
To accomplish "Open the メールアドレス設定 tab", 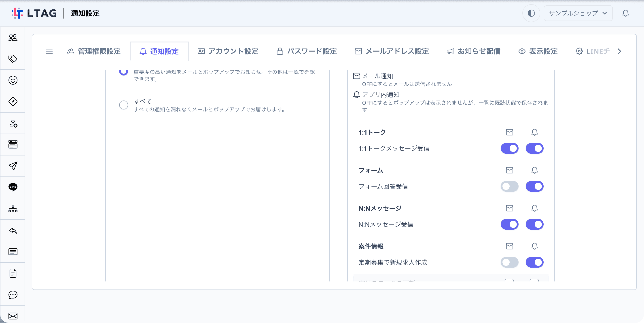I will [x=392, y=51].
